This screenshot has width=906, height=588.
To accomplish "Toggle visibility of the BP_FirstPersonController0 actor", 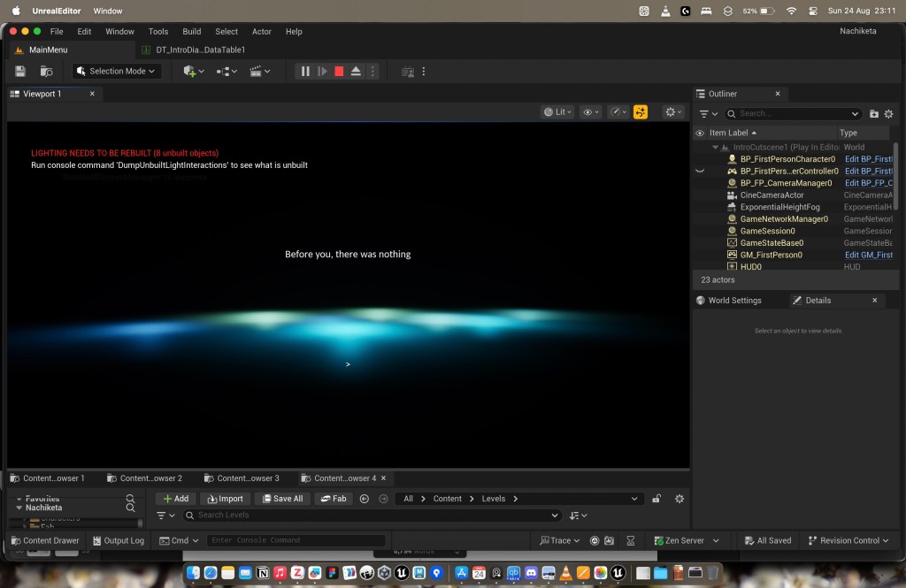I will (x=700, y=172).
